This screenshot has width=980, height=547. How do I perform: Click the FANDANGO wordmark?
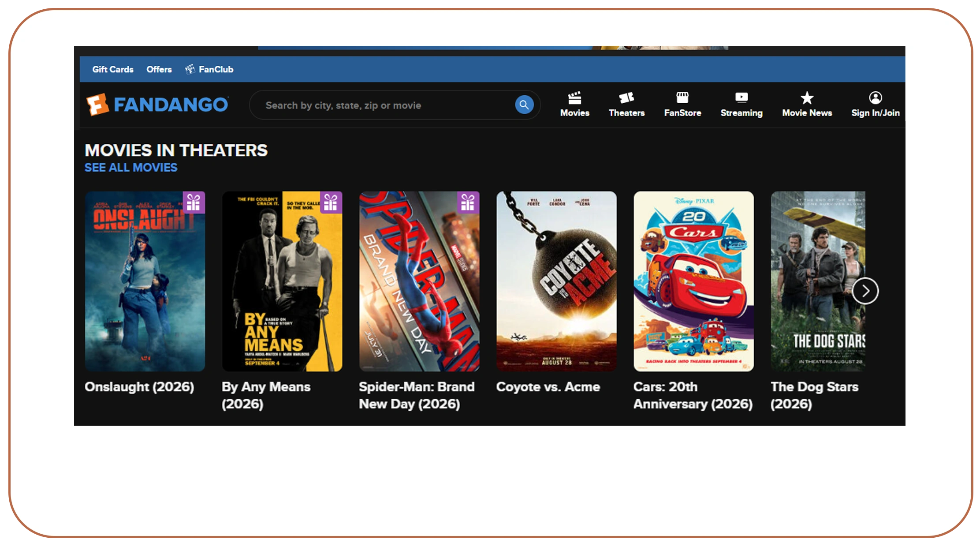point(171,105)
